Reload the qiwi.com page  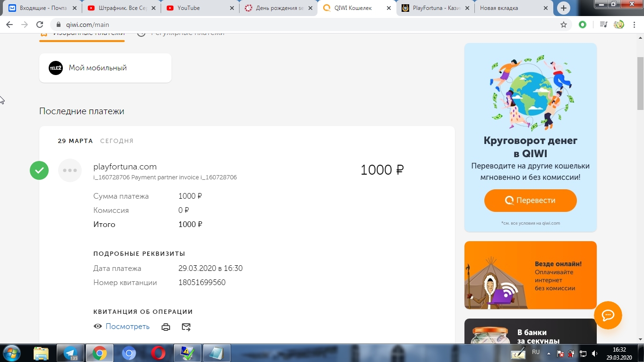point(40,25)
